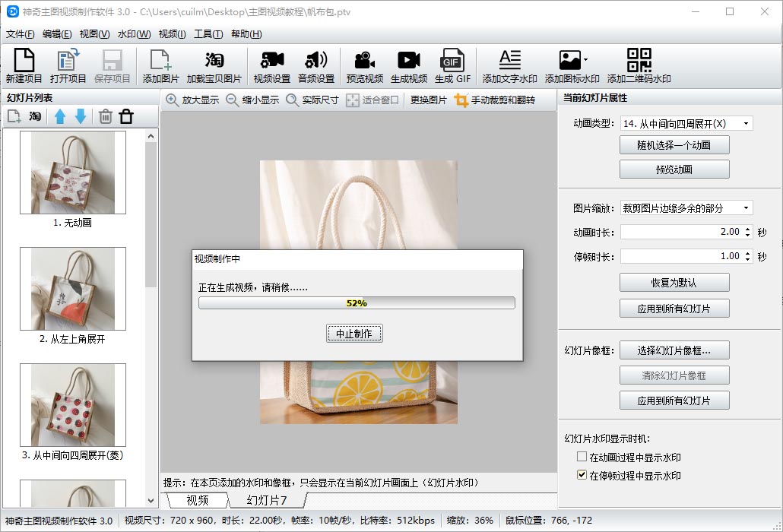Screen dimensions: 783x532
Task: Delete slide using gray trash icon
Action: click(x=106, y=117)
